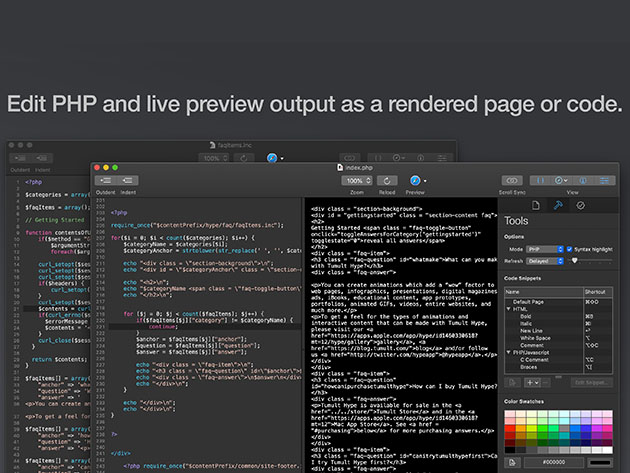Pick the black swatch in the grid
This screenshot has height=473, width=630.
tap(510, 450)
